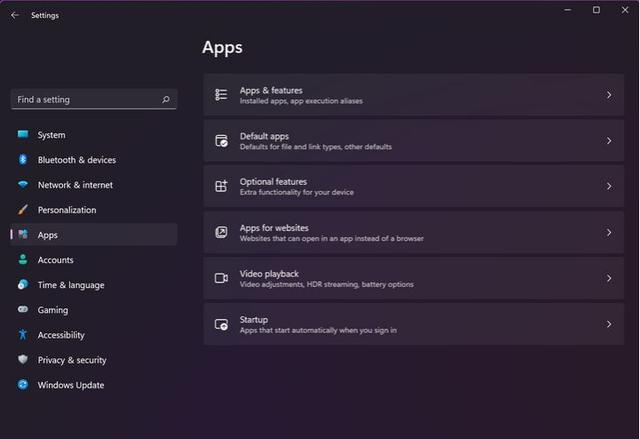Expand Apps & features chevron
Screen dimensions: 640x439
click(x=609, y=95)
